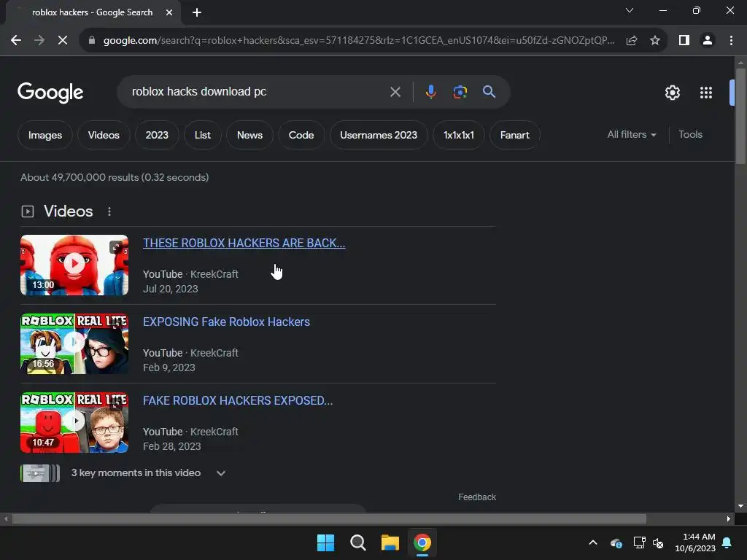Show hidden system tray icons
This screenshot has width=747, height=560.
(x=592, y=542)
